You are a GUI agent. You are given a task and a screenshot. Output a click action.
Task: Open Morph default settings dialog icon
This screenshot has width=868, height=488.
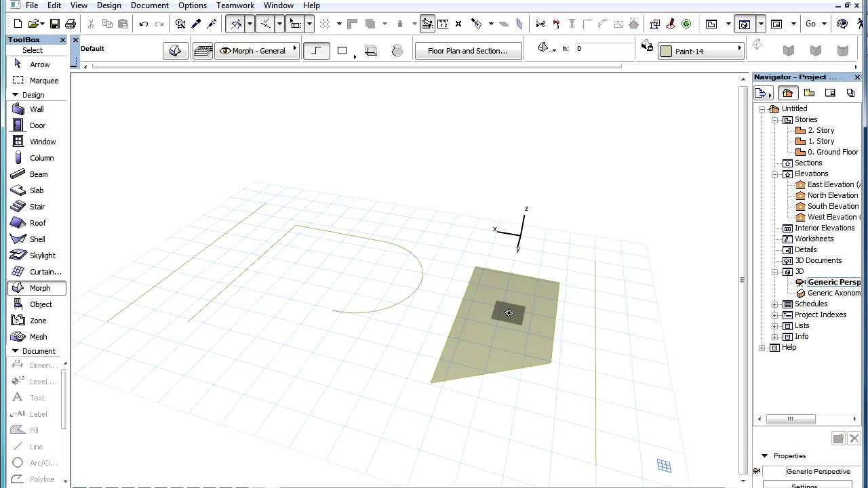tap(175, 51)
